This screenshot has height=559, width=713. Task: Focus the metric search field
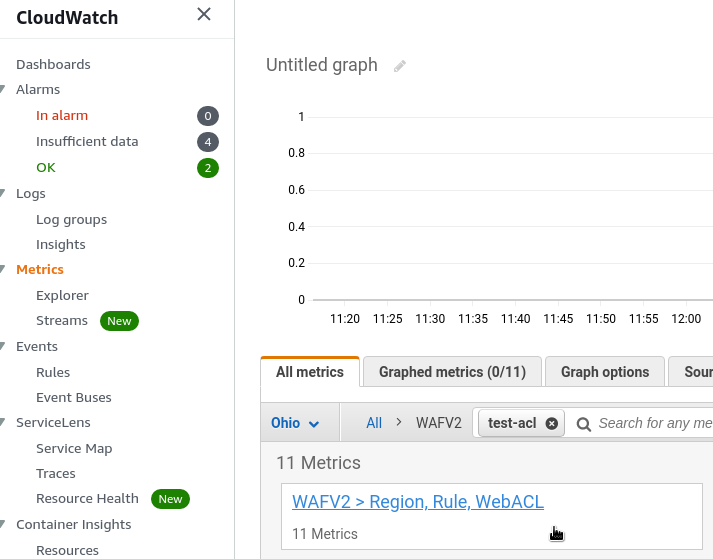(x=655, y=423)
